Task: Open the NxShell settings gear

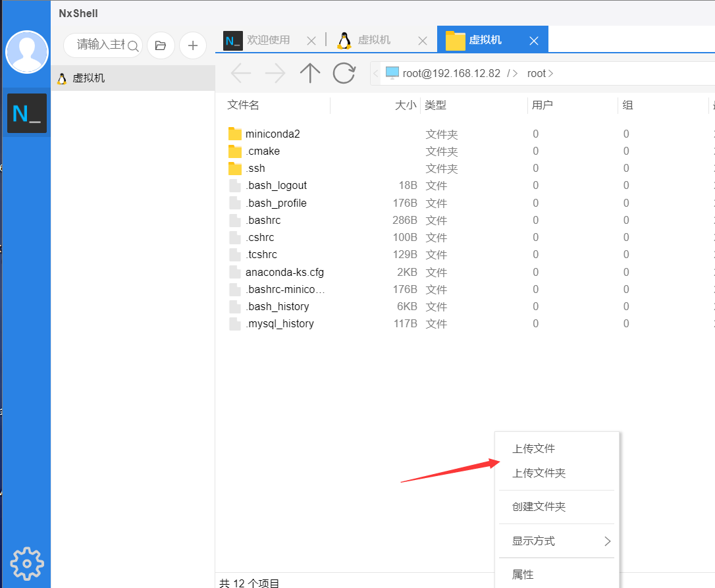Action: 26,564
